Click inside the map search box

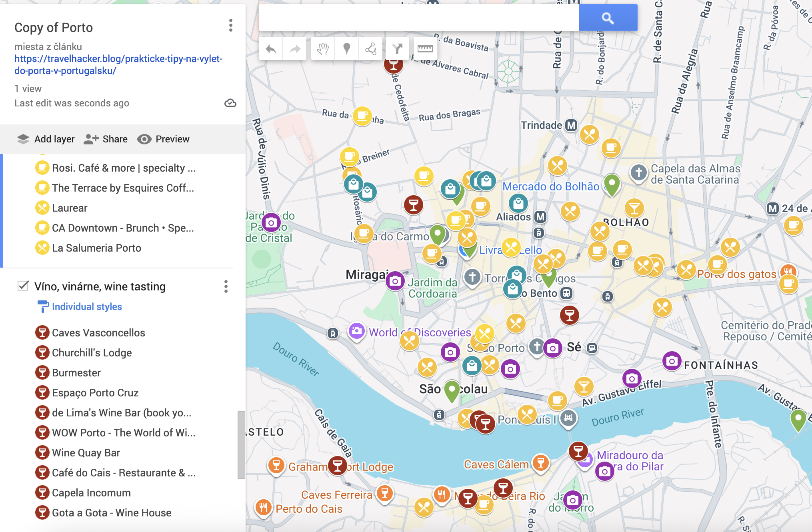(419, 18)
